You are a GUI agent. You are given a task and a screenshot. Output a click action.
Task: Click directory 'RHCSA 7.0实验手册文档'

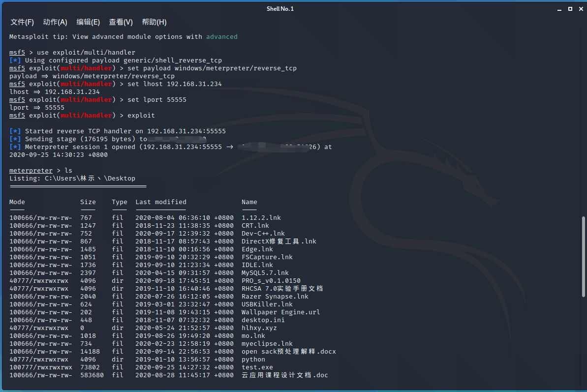(282, 288)
